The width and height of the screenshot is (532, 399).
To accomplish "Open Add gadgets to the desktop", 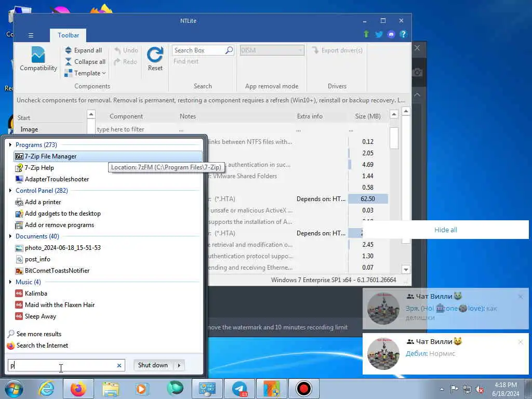I will pyautogui.click(x=58, y=214).
